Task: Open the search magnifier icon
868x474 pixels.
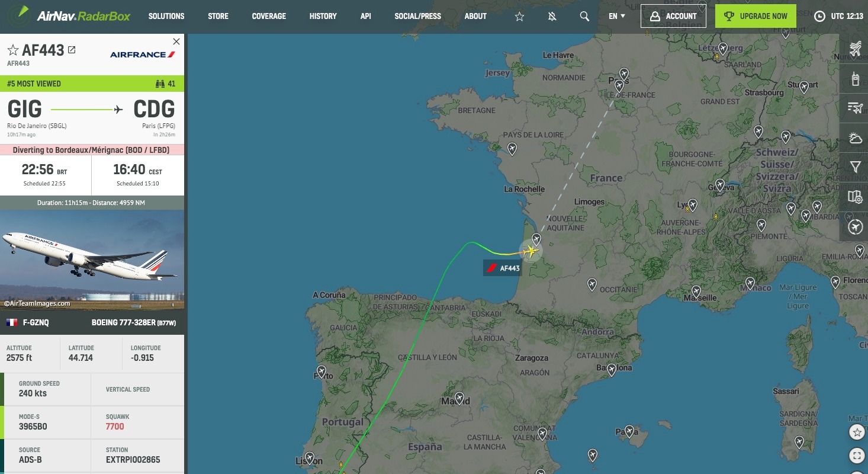Action: click(x=584, y=17)
